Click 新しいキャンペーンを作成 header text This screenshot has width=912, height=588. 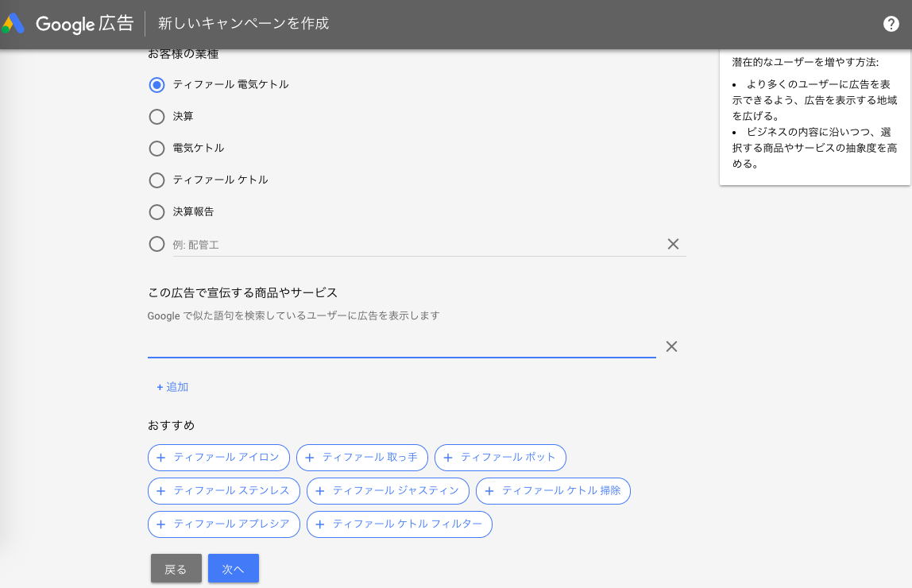click(244, 23)
